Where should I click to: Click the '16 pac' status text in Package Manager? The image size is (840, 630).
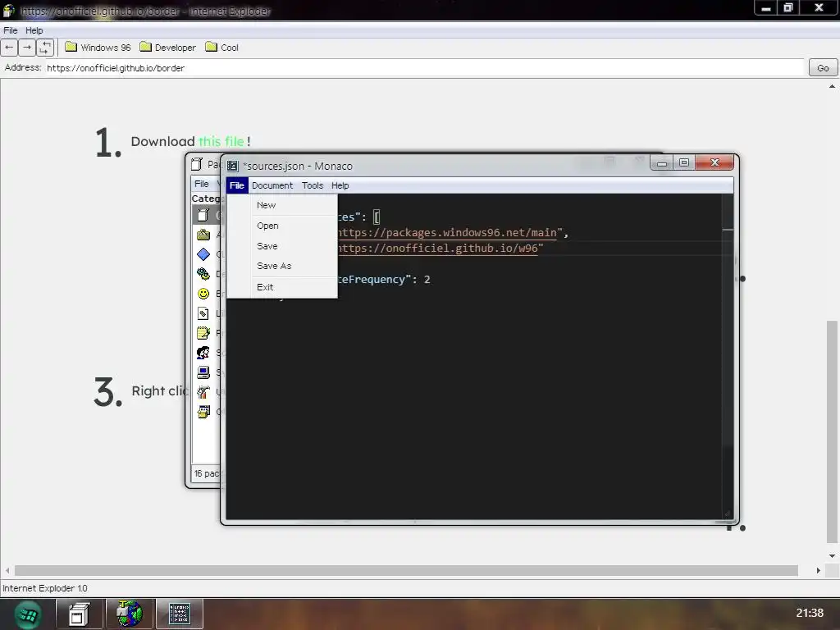(207, 473)
